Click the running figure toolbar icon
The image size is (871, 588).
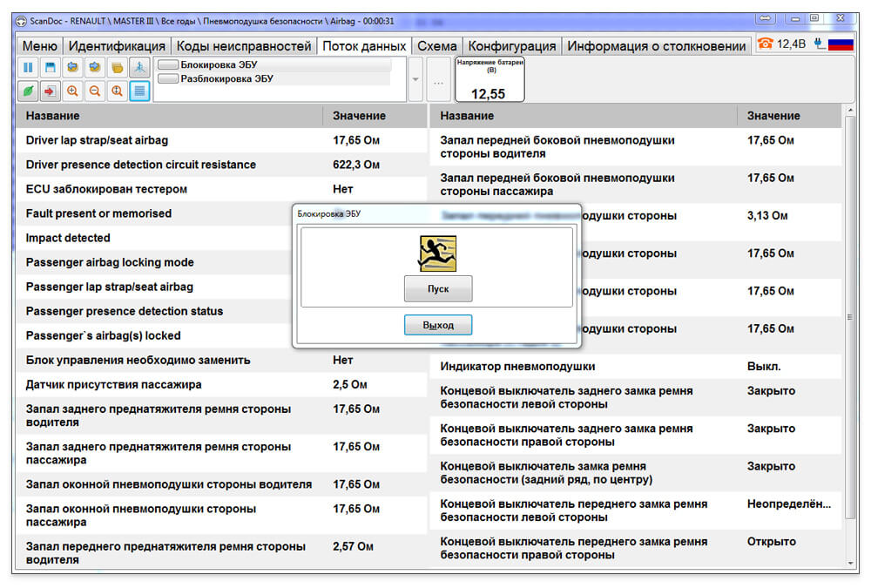pos(139,68)
